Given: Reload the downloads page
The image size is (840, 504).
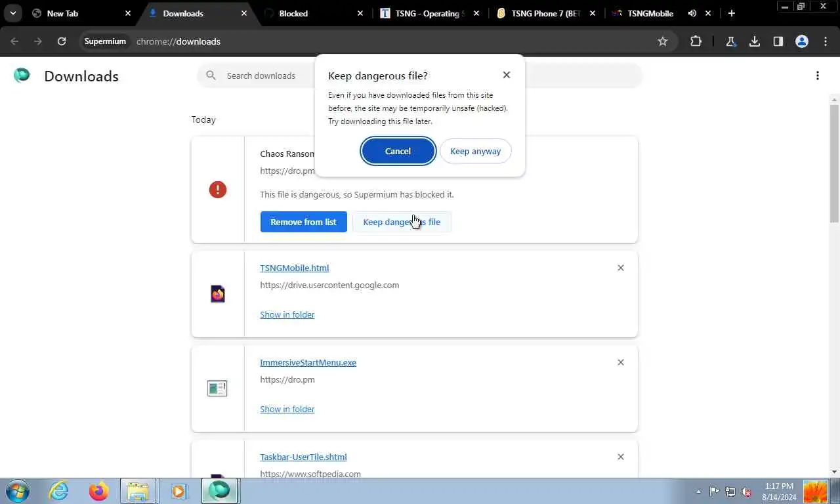Looking at the screenshot, I should (x=62, y=41).
